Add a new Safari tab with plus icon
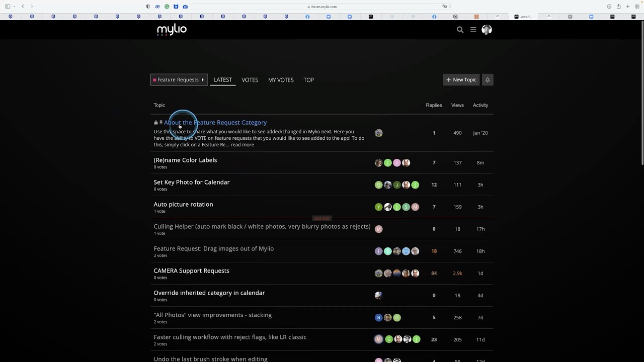 tap(627, 7)
